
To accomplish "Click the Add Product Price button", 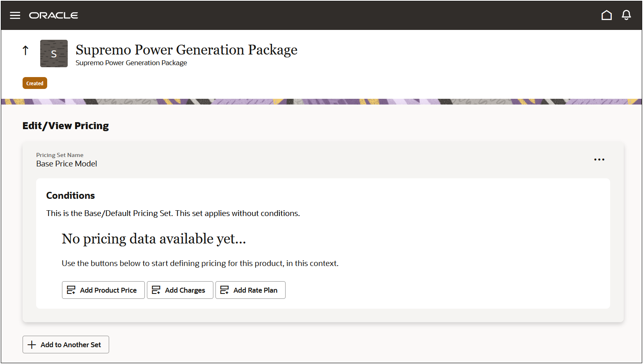I will pyautogui.click(x=103, y=290).
